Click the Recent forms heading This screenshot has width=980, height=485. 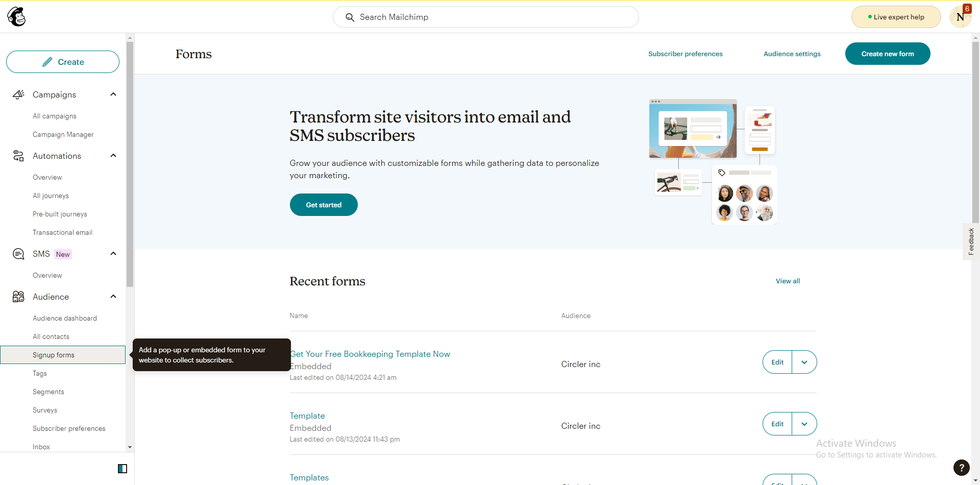coord(328,281)
